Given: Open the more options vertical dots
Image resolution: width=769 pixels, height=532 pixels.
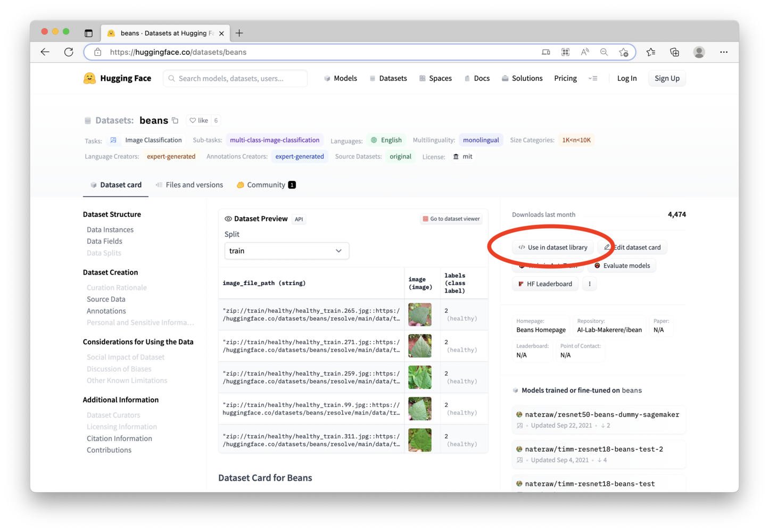Looking at the screenshot, I should [590, 284].
